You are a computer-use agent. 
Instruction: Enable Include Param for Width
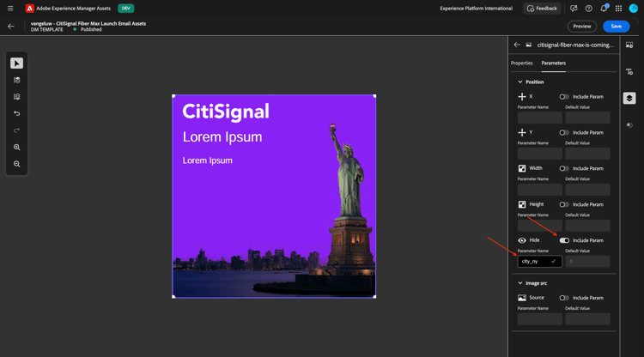564,168
